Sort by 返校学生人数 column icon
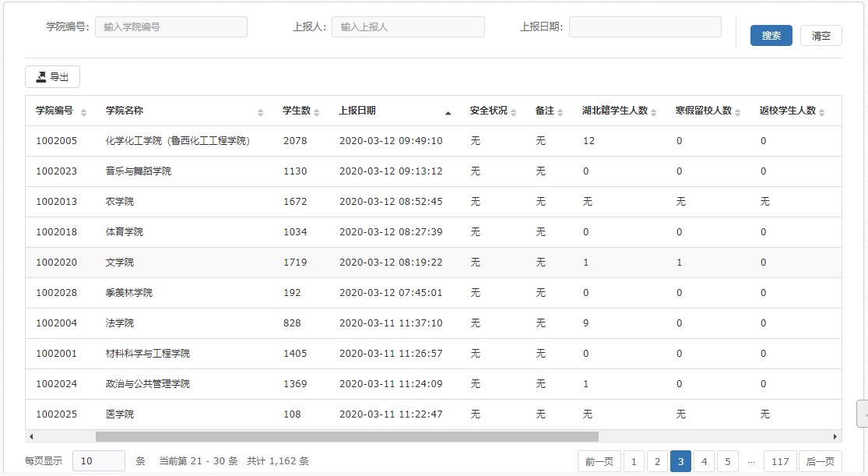The image size is (868, 476). (x=822, y=112)
